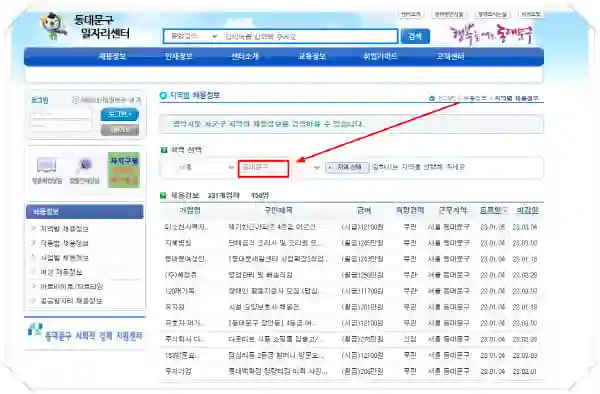The height and width of the screenshot is (394, 600).
Task: Open the 동대문구 district dropdown
Action: 263,168
